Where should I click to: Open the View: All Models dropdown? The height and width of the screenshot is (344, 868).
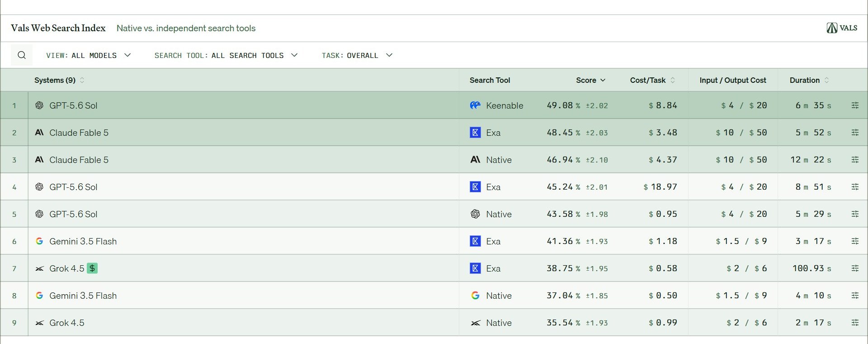pyautogui.click(x=89, y=55)
